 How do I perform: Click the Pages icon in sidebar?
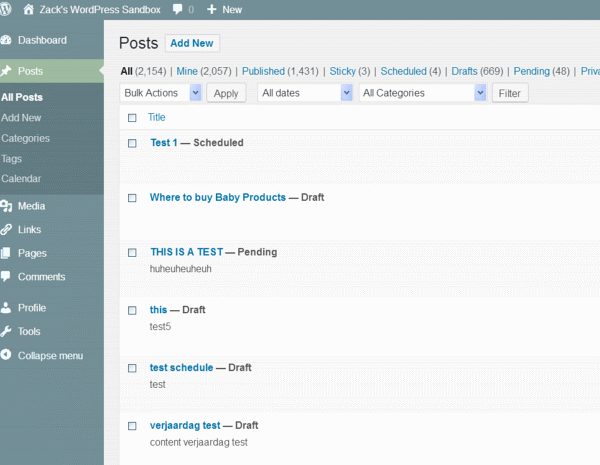coord(8,254)
